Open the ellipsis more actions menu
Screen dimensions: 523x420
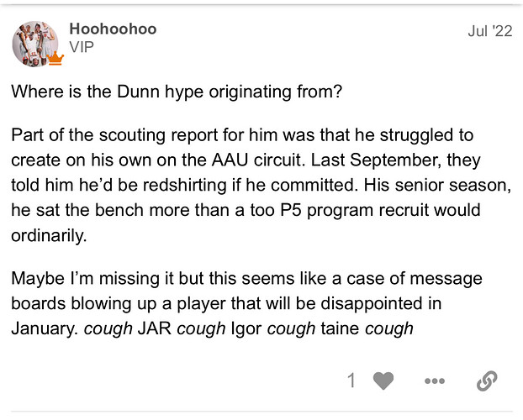(x=434, y=381)
